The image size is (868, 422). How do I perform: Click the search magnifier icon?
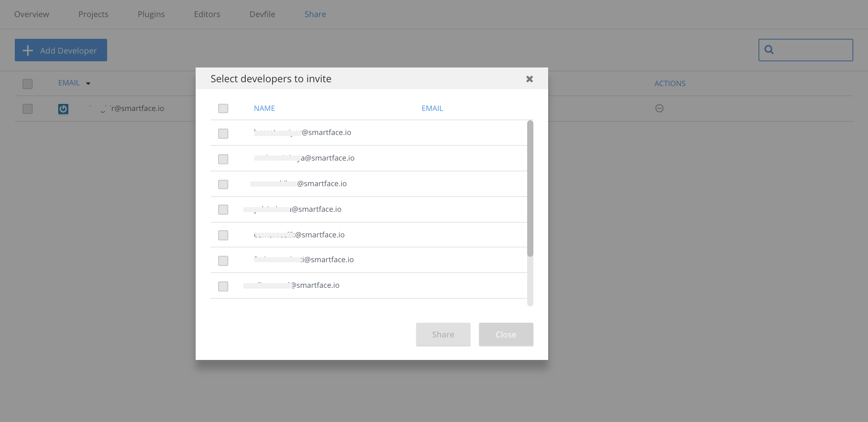769,50
